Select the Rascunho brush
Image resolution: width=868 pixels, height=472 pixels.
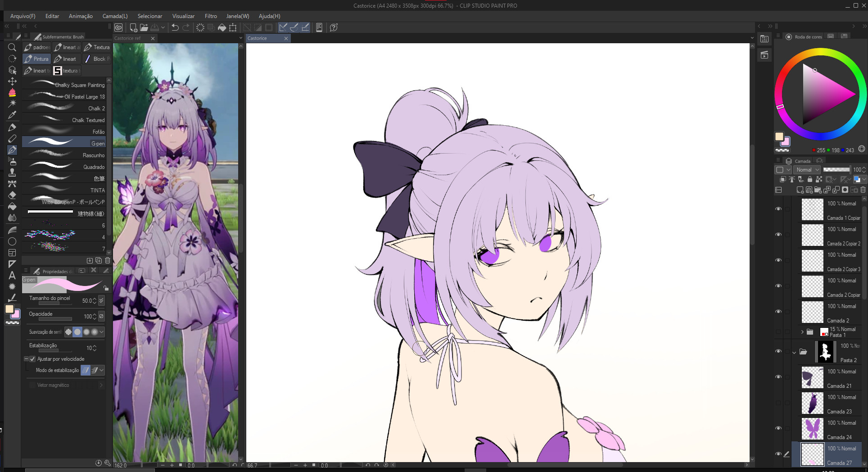[x=64, y=154]
